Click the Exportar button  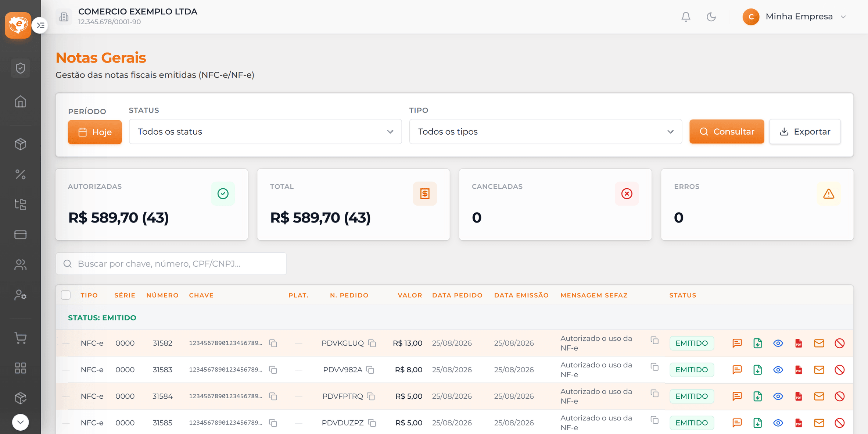(805, 131)
